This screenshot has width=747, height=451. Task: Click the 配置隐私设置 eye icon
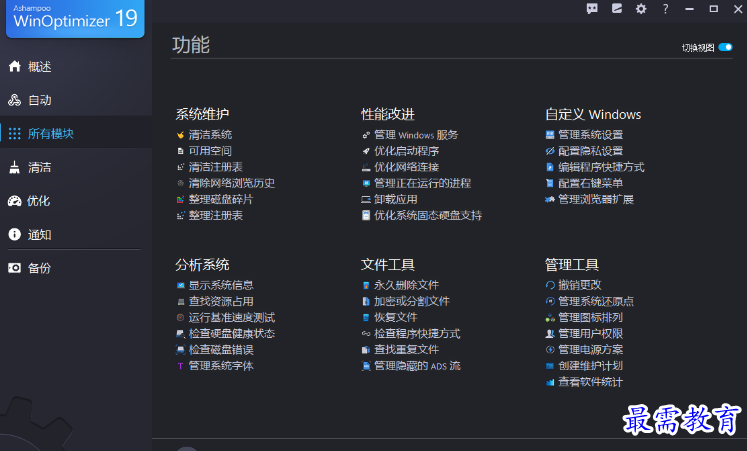(550, 151)
